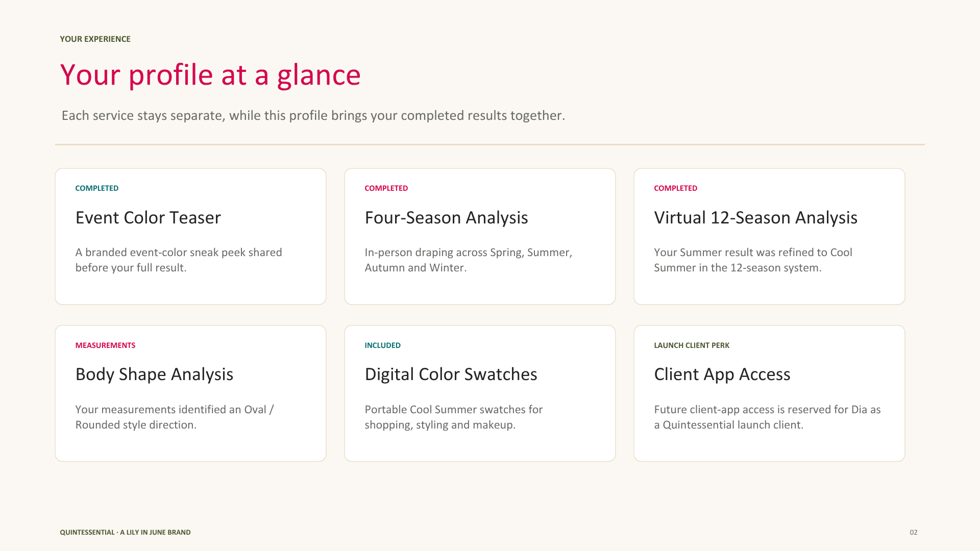Select the Virtual 12-Season Analysis card title

tap(755, 218)
